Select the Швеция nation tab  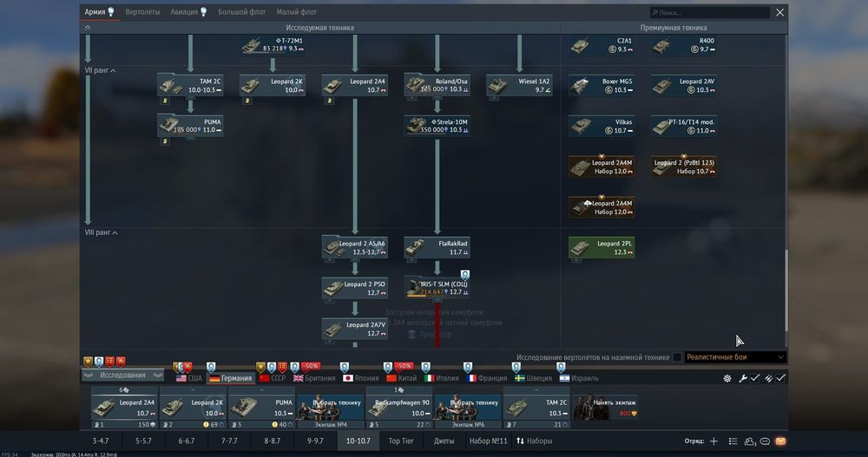click(x=534, y=378)
